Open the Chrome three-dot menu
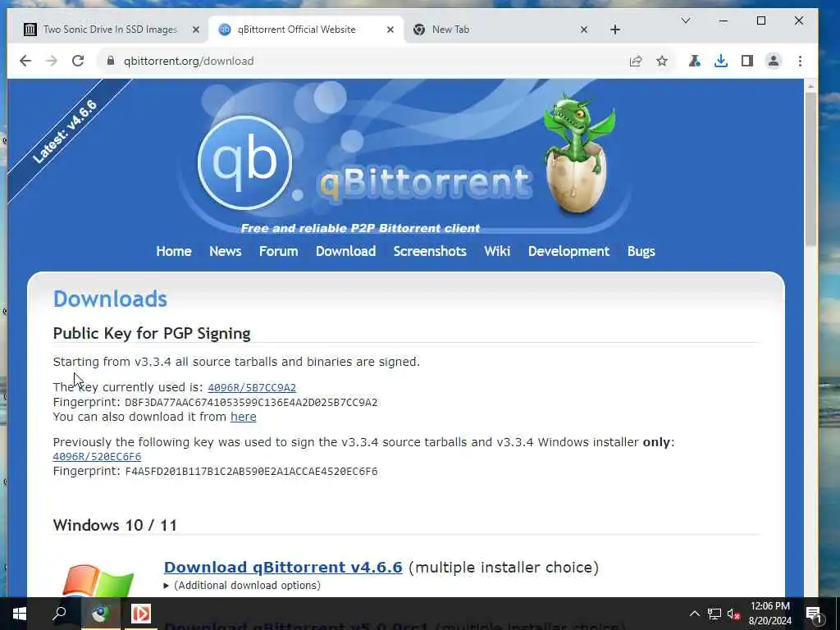This screenshot has height=630, width=840. tap(800, 61)
